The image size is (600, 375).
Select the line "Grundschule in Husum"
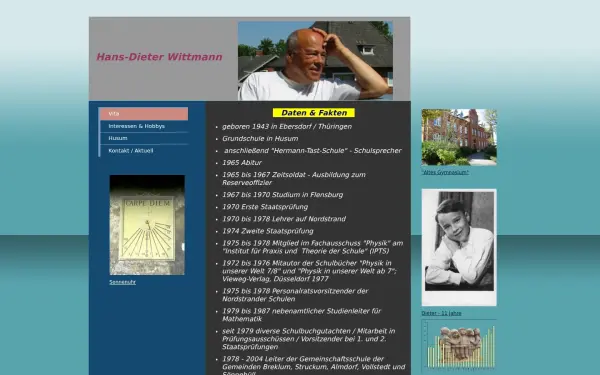(x=260, y=139)
